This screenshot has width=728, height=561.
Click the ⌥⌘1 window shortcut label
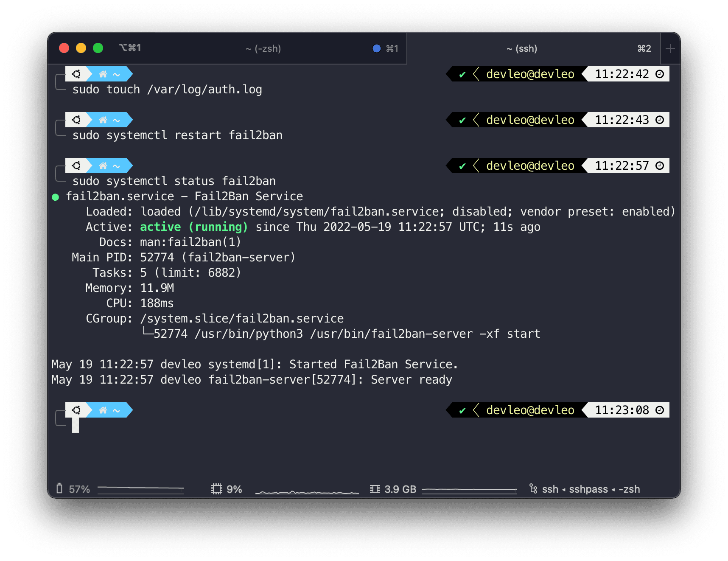[130, 48]
